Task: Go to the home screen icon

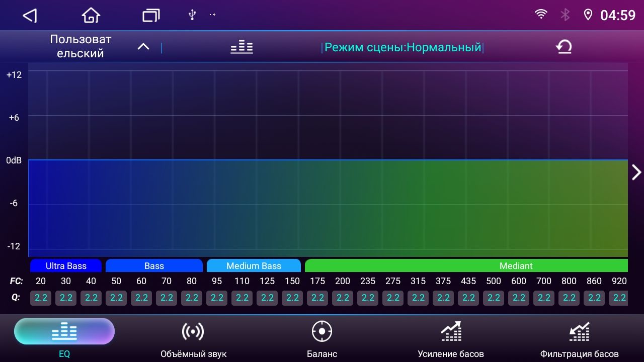Action: pyautogui.click(x=91, y=16)
